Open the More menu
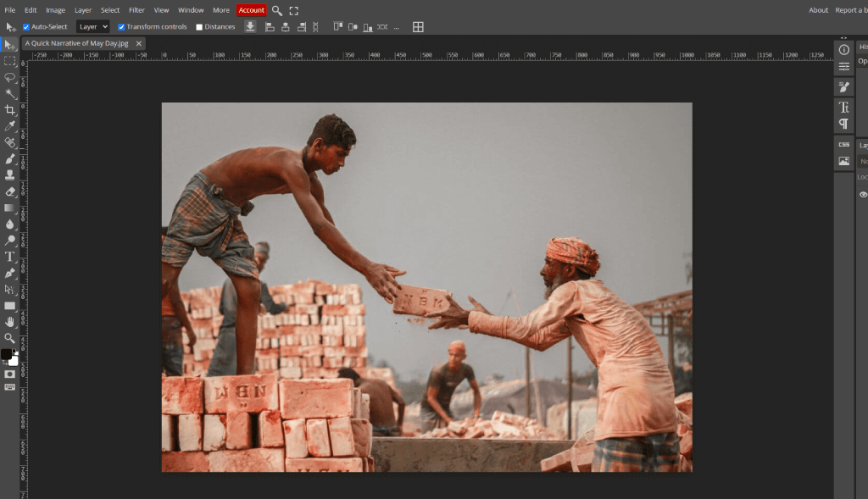 [x=220, y=9]
